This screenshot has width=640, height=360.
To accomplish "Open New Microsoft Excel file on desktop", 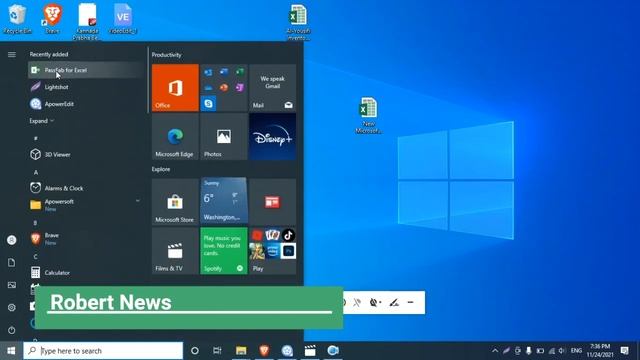I will point(368,116).
